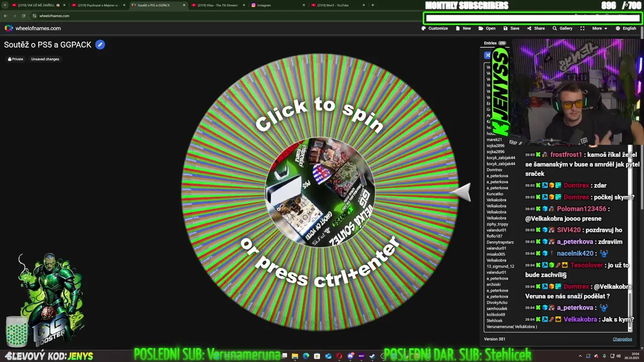Select entry floflo187 in list
The width and height of the screenshot is (644, 362).
coord(494,236)
